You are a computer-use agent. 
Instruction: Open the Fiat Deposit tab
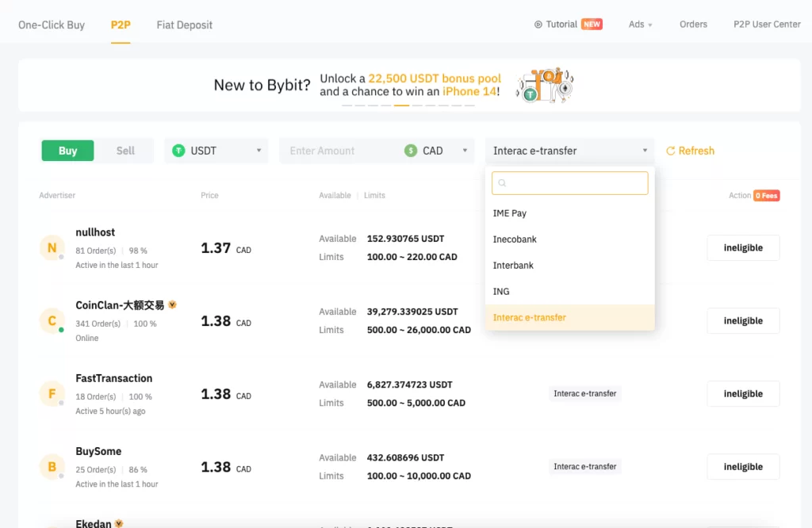tap(184, 25)
